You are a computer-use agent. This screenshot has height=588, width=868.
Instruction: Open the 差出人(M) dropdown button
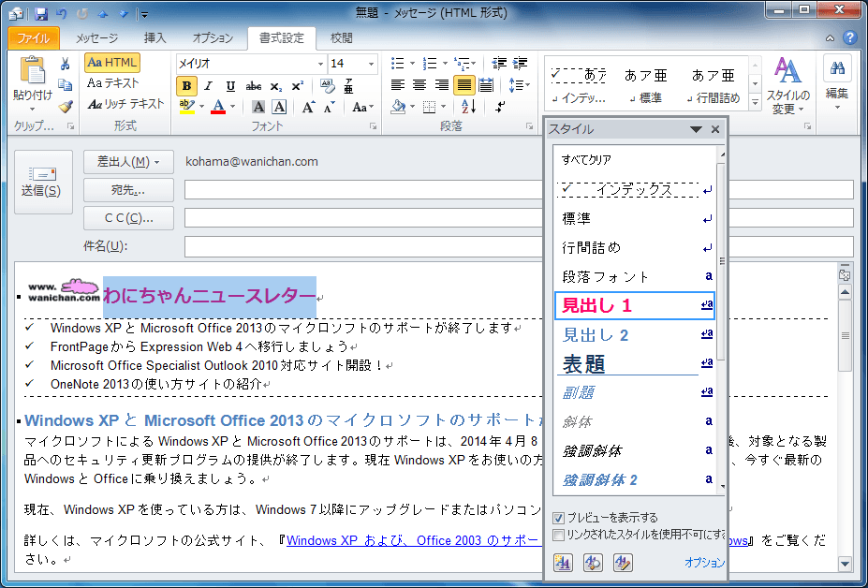(128, 162)
